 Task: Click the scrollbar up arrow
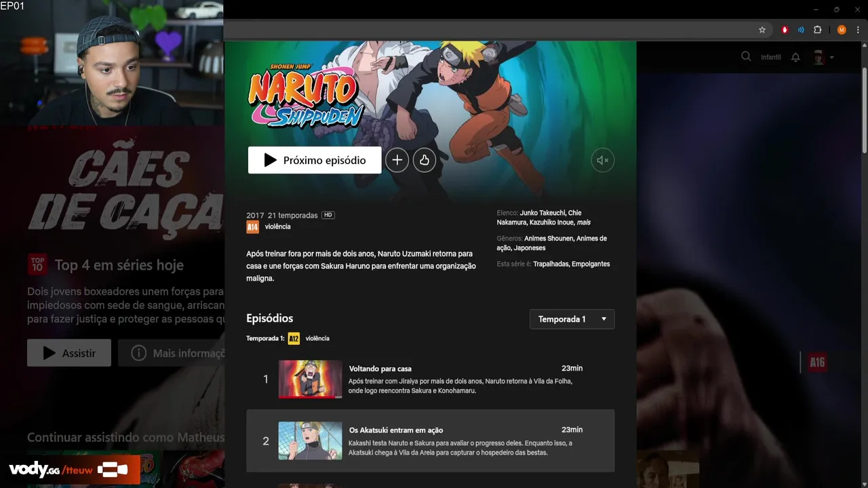864,45
